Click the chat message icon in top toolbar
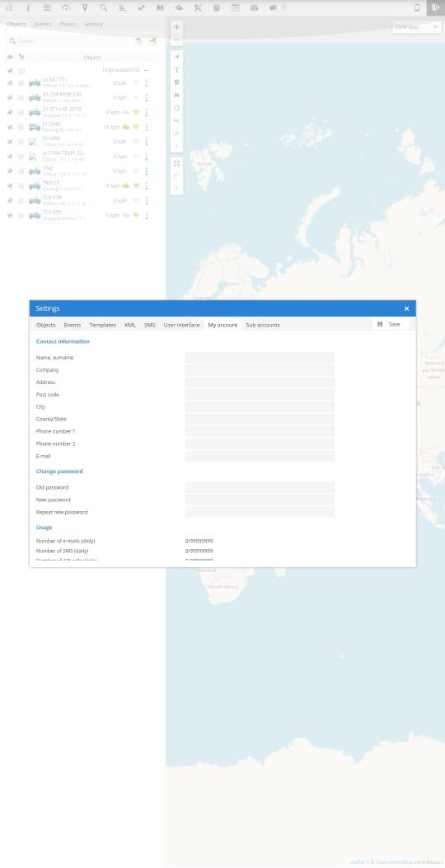This screenshot has width=445, height=868. click(x=273, y=7)
